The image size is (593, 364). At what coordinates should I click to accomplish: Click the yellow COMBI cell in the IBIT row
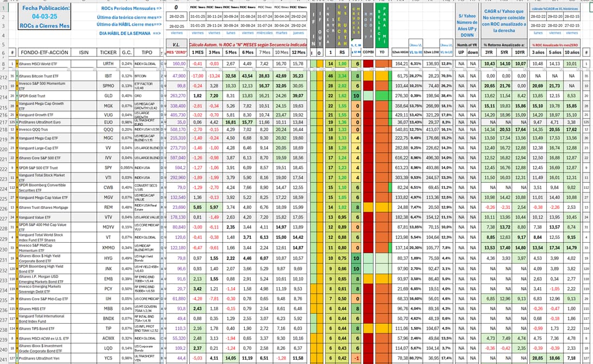pos(368,76)
